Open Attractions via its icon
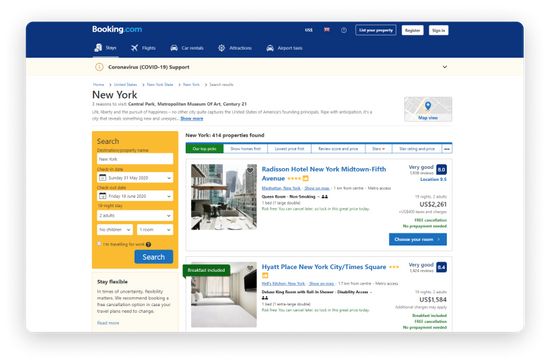 pyautogui.click(x=221, y=48)
